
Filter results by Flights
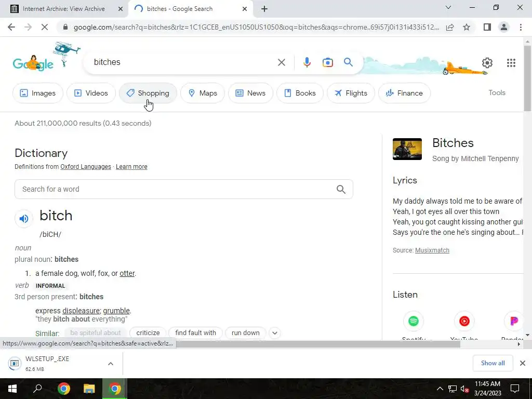(351, 93)
